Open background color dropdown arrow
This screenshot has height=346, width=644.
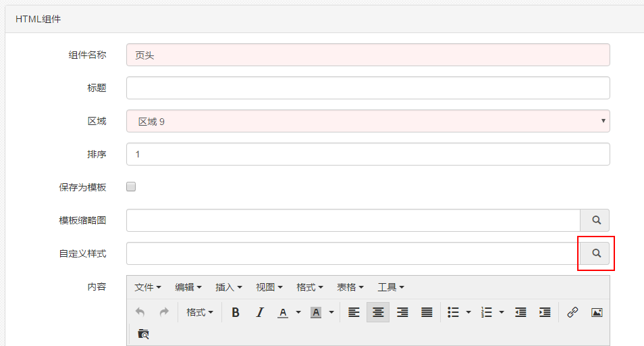331,312
